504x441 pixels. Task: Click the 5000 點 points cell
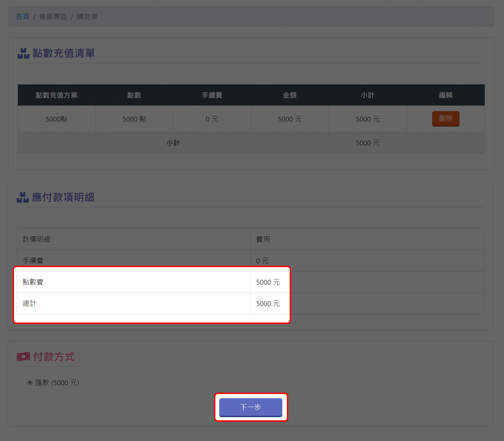pyautogui.click(x=134, y=119)
